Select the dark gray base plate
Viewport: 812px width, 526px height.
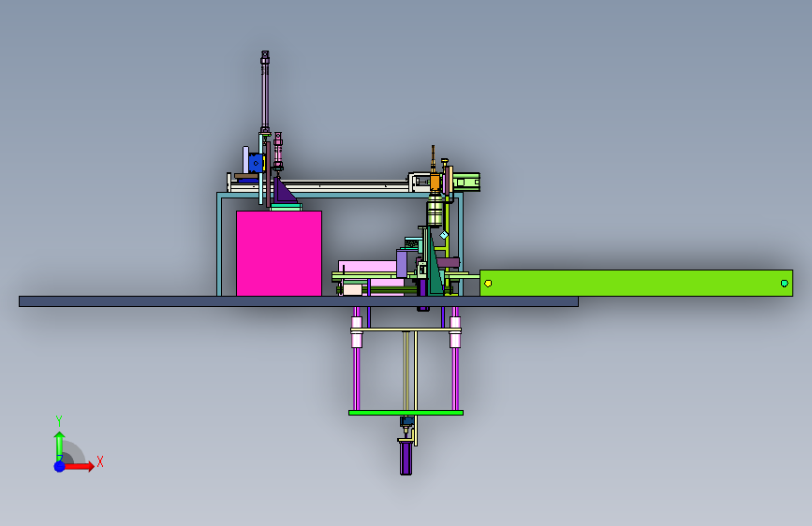[299, 301]
